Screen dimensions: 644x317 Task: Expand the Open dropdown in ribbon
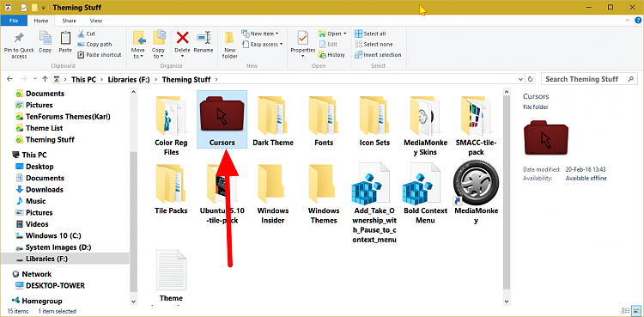coord(332,34)
